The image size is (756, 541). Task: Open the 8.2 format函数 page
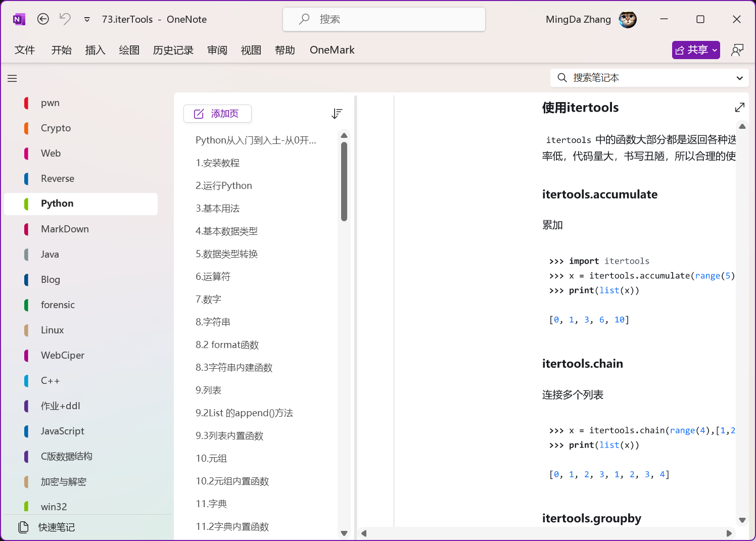click(x=227, y=345)
